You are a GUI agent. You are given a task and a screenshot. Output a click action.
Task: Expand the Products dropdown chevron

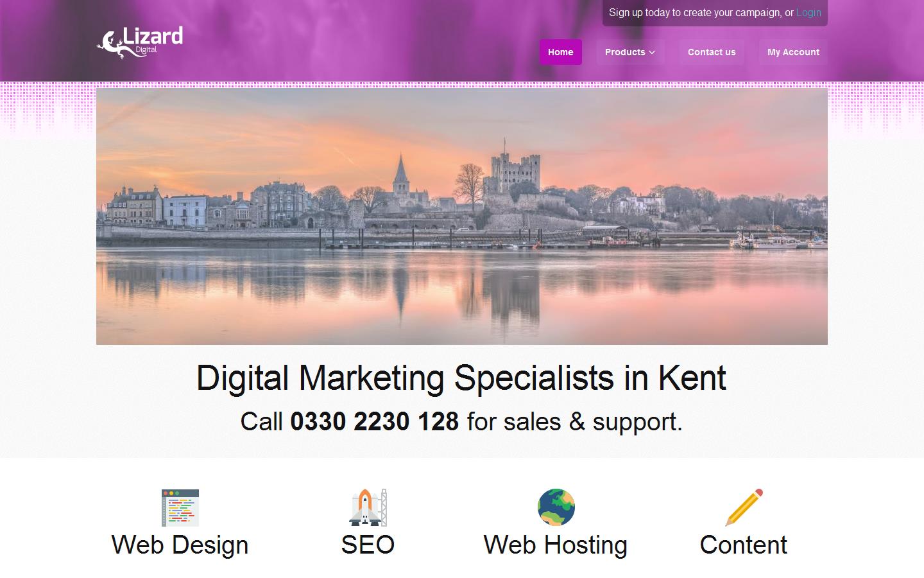(x=652, y=53)
